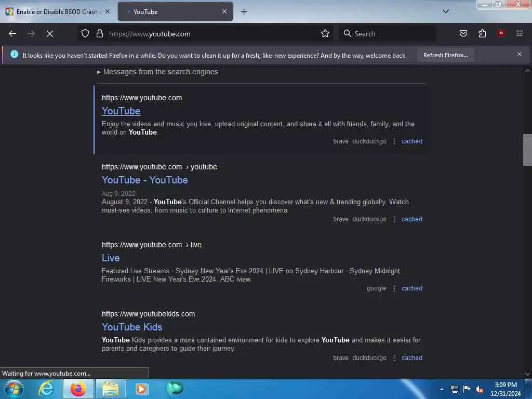Open more options for YouTube Kids result
The image size is (532, 399).
(x=394, y=357)
